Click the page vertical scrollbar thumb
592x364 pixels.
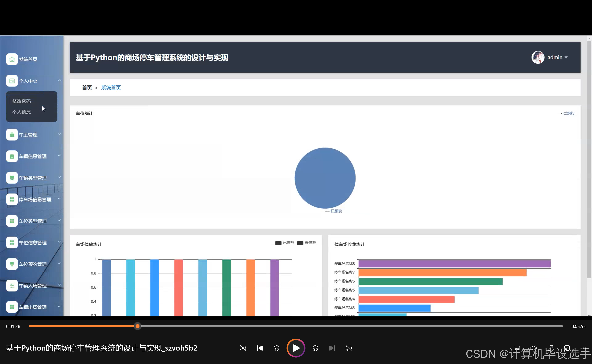(x=589, y=159)
